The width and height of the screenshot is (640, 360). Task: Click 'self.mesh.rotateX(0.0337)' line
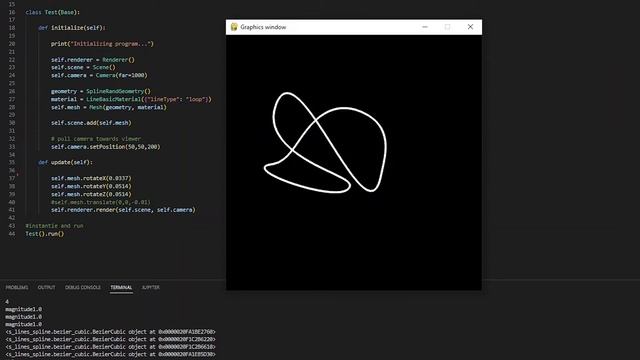pos(91,178)
